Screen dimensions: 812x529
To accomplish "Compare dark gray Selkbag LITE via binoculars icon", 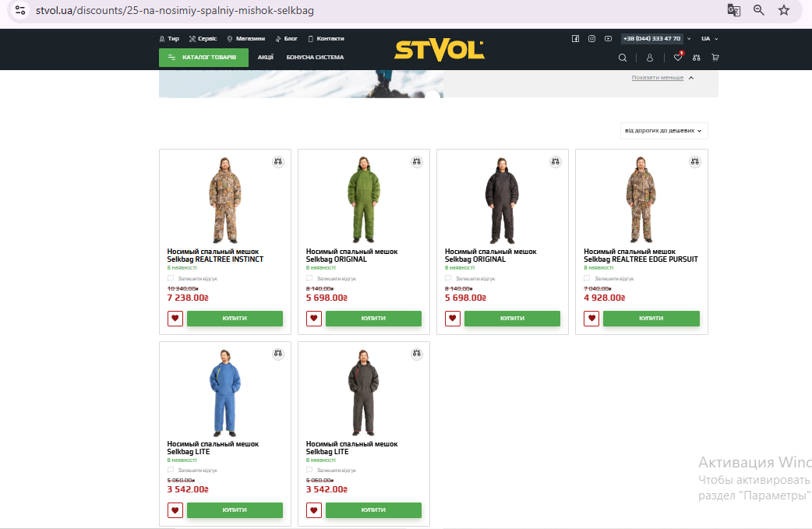I will (417, 354).
